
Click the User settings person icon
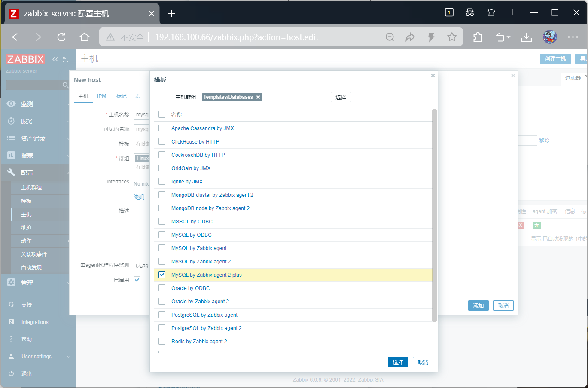click(x=11, y=356)
